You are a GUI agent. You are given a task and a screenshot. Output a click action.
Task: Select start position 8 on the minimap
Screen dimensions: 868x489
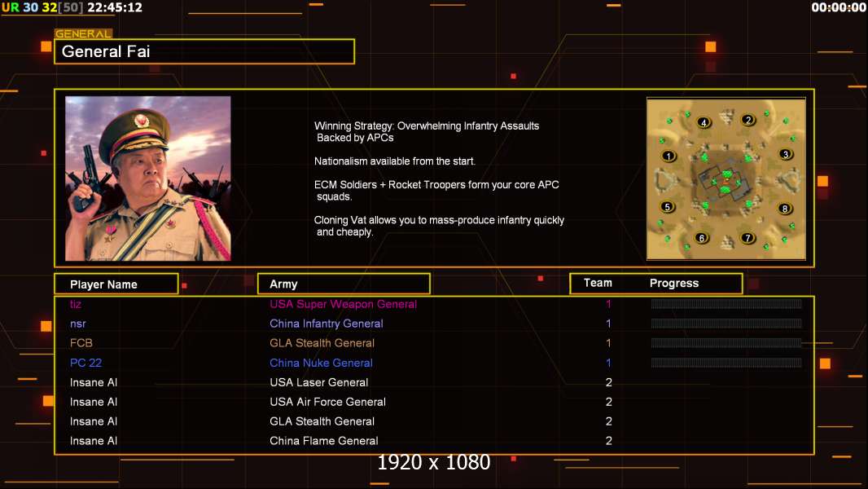click(785, 209)
